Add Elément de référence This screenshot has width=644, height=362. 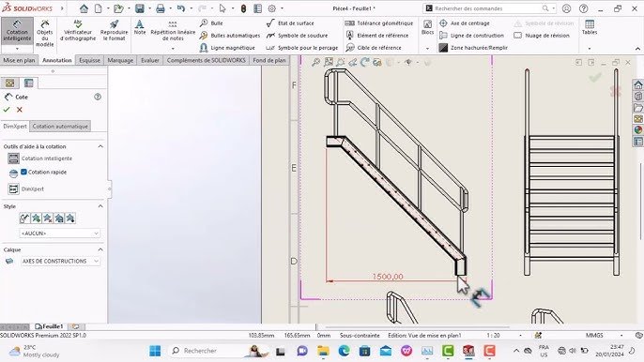click(x=377, y=36)
